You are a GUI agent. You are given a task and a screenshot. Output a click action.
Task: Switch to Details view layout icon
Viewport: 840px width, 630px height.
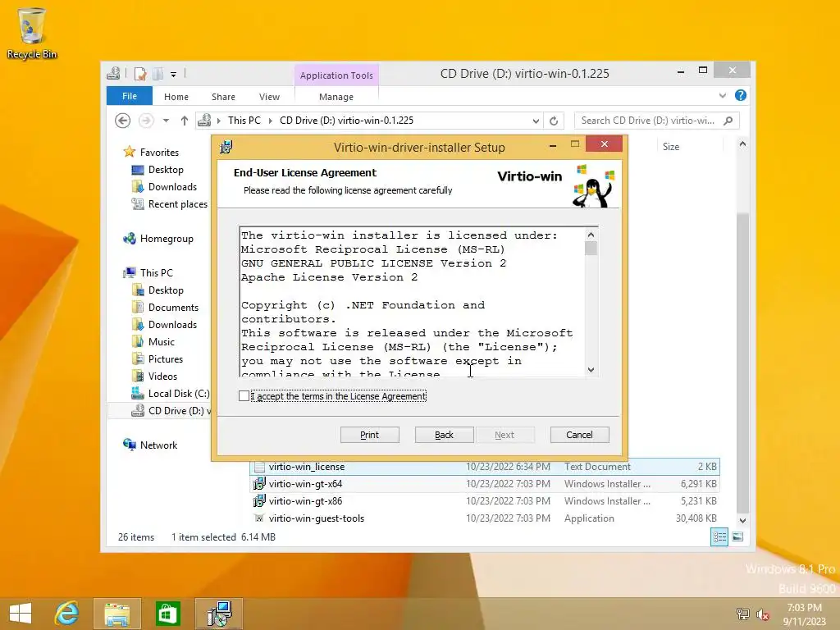tap(719, 536)
